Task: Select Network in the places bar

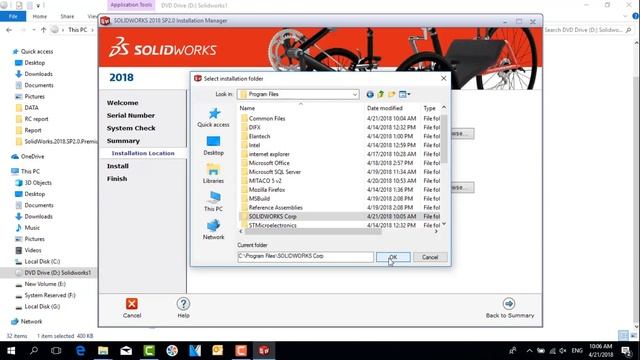Action: (x=213, y=229)
